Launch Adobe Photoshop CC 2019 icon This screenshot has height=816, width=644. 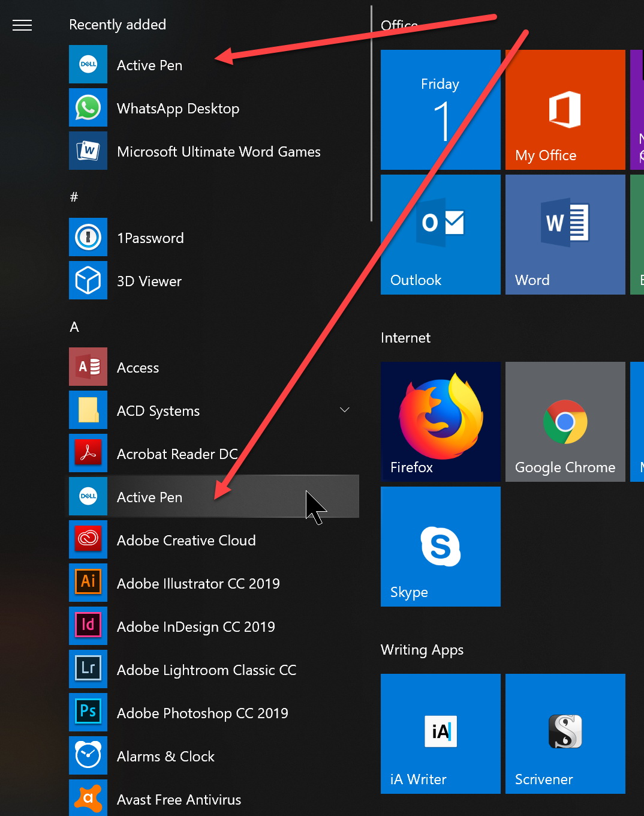point(88,712)
